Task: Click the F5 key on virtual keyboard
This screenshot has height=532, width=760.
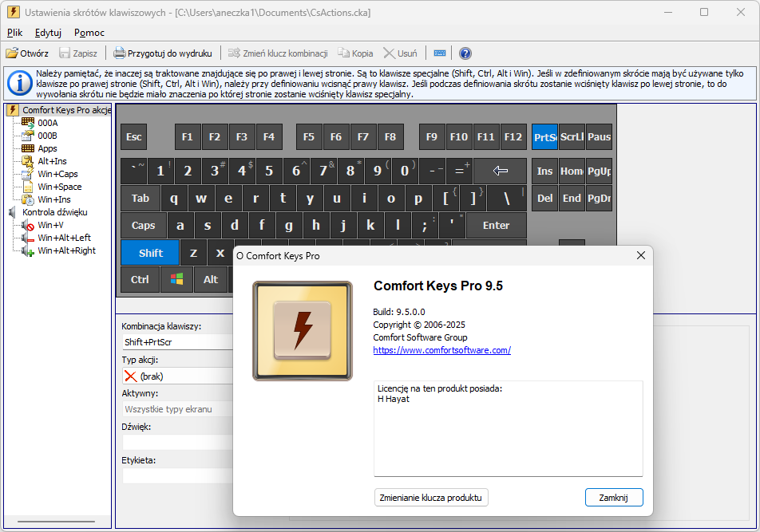Action: click(x=309, y=137)
